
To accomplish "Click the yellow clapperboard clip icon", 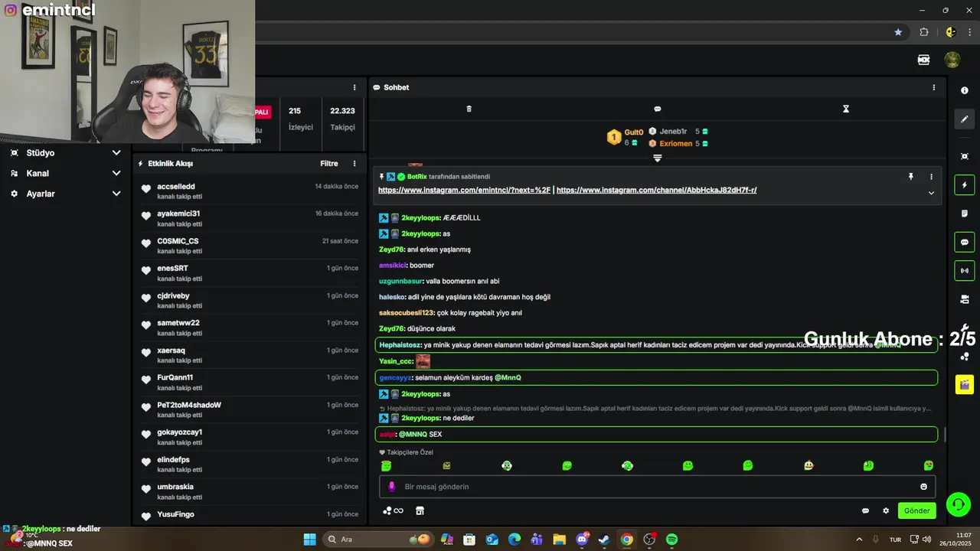I will tap(964, 384).
